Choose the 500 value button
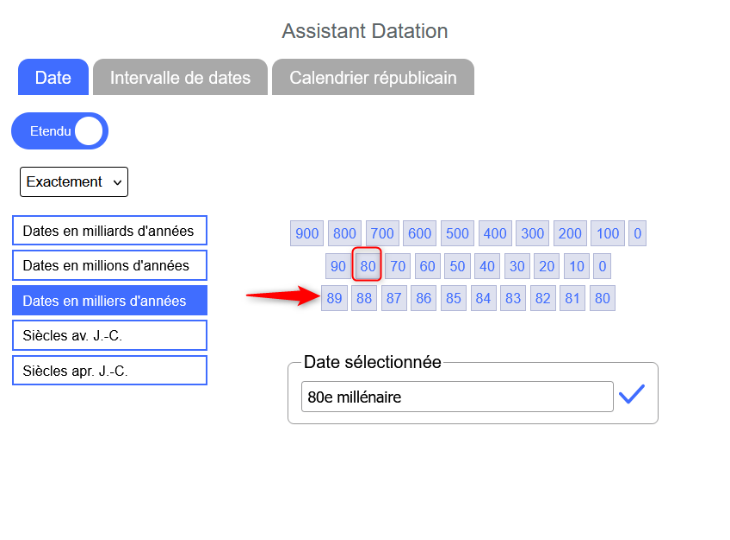The width and height of the screenshot is (730, 540). [x=457, y=234]
